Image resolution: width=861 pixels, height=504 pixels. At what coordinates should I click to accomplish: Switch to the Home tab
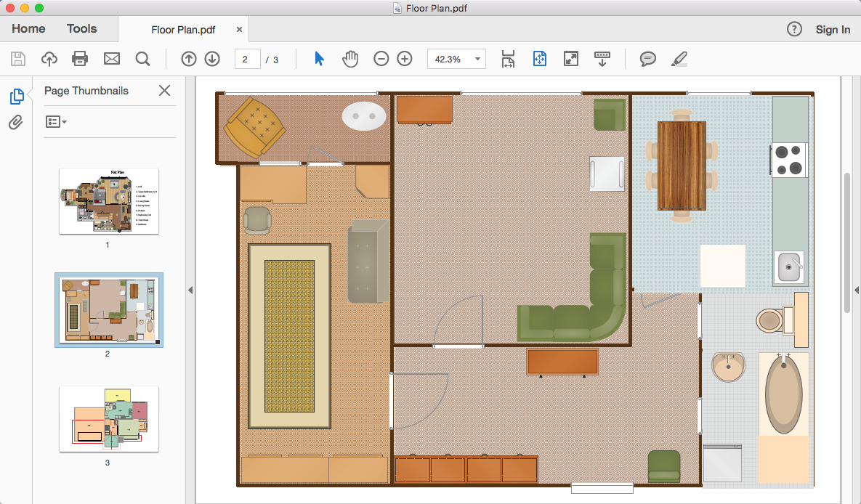[28, 29]
